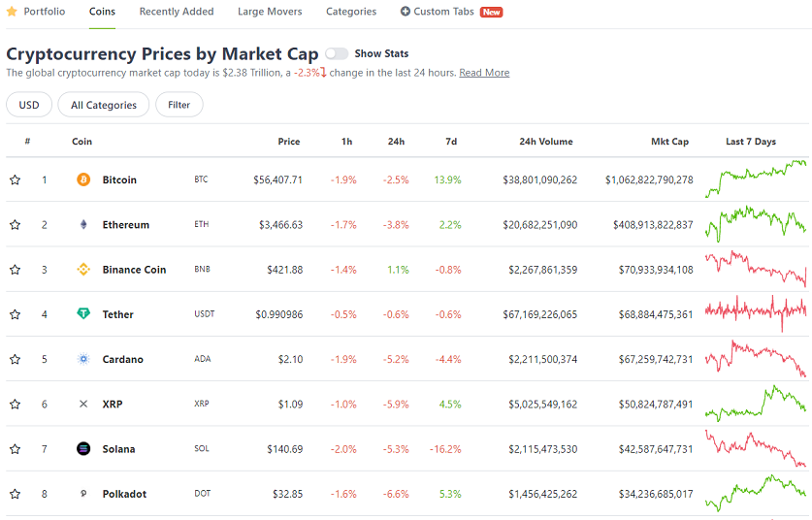Sort by the 24h Volume column header
The image size is (812, 520).
pyautogui.click(x=546, y=142)
